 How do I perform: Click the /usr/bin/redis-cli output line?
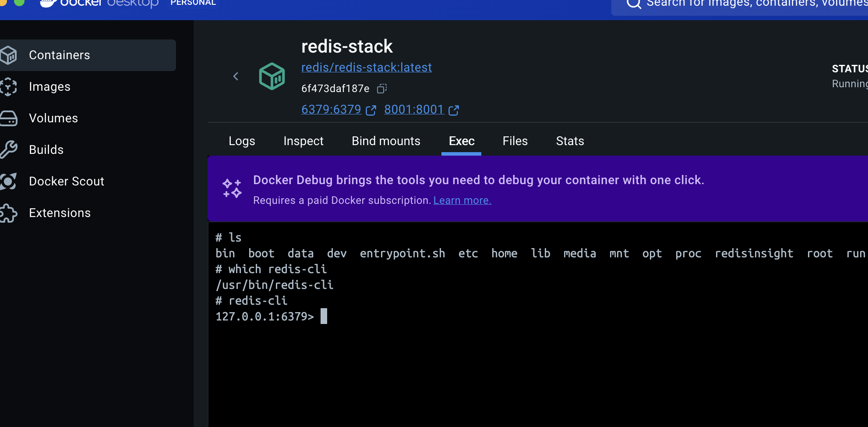click(x=275, y=285)
